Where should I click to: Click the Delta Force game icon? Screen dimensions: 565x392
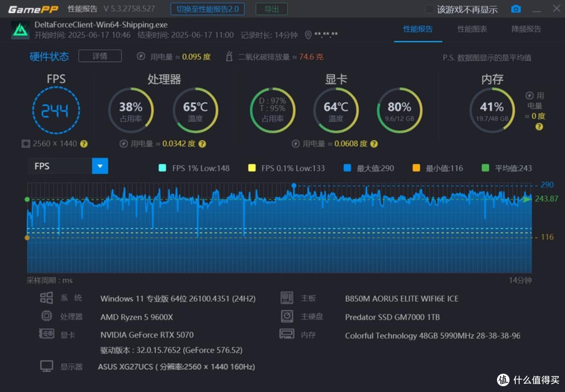[20, 30]
